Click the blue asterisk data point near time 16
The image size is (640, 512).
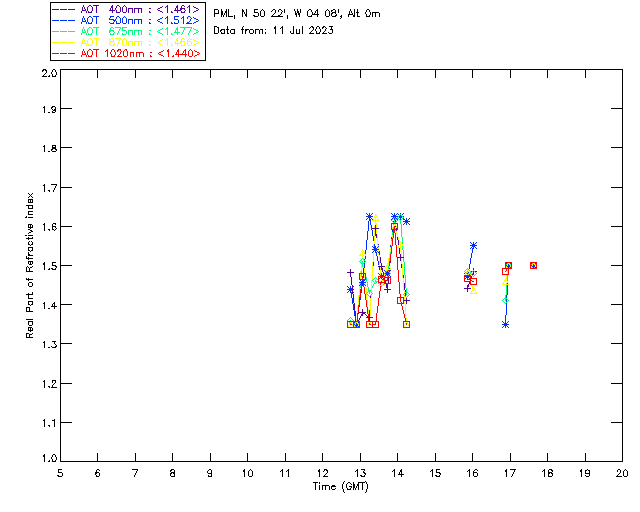click(473, 245)
